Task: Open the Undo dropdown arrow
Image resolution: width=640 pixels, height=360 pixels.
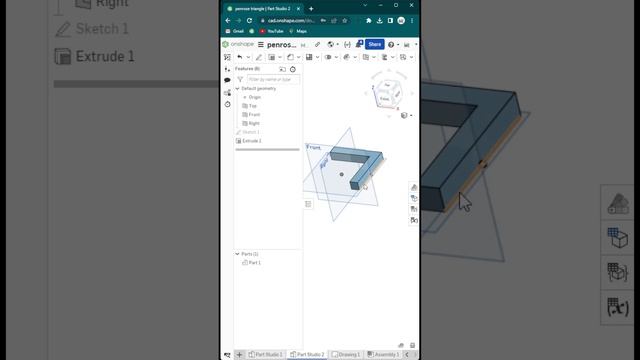Action: coord(248,57)
